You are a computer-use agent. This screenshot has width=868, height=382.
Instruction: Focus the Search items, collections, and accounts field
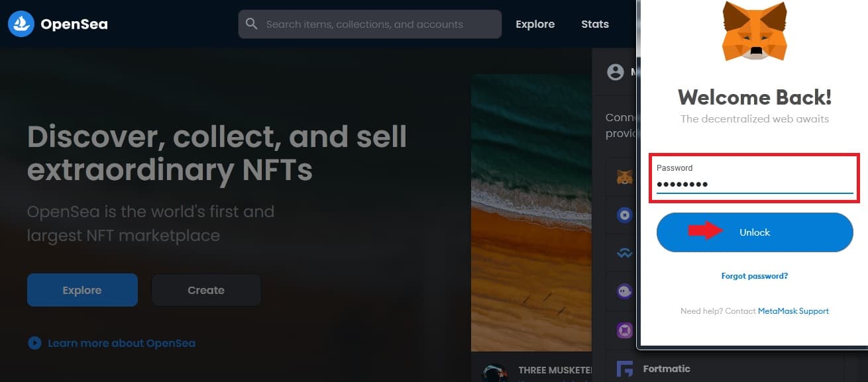pyautogui.click(x=370, y=24)
